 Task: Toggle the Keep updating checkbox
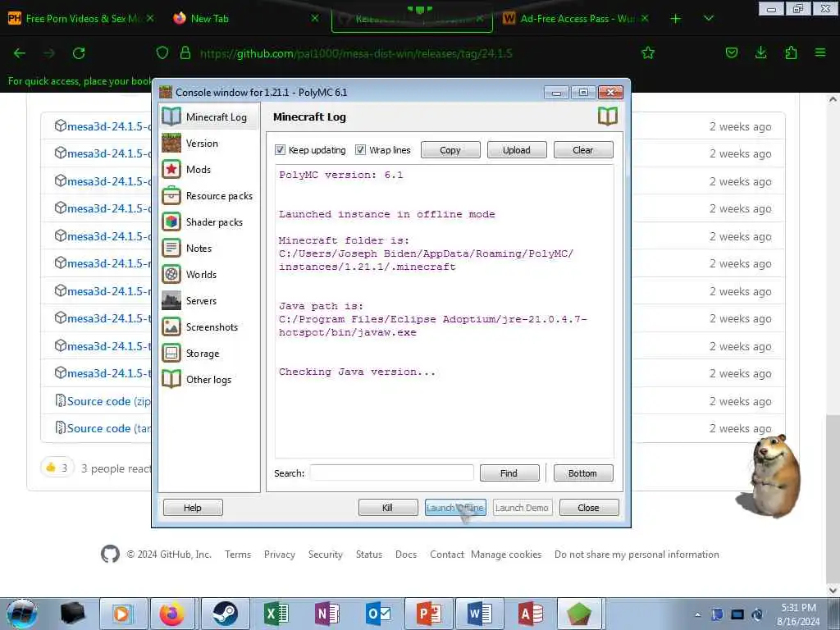(x=280, y=149)
